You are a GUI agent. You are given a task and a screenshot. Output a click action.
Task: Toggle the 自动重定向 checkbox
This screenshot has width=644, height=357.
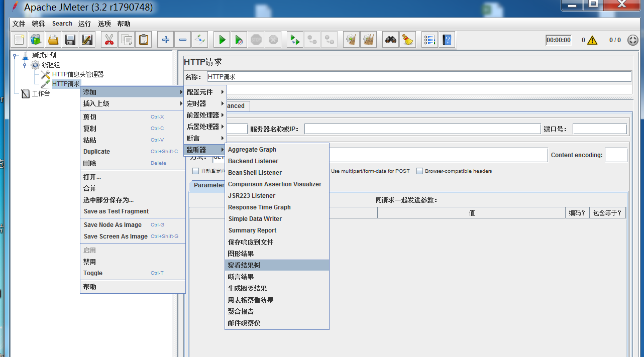click(196, 171)
